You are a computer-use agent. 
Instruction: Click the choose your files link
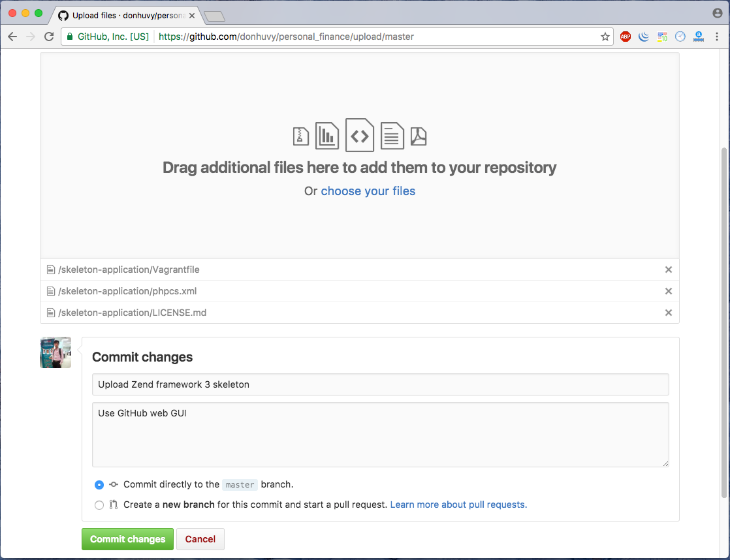click(x=368, y=191)
